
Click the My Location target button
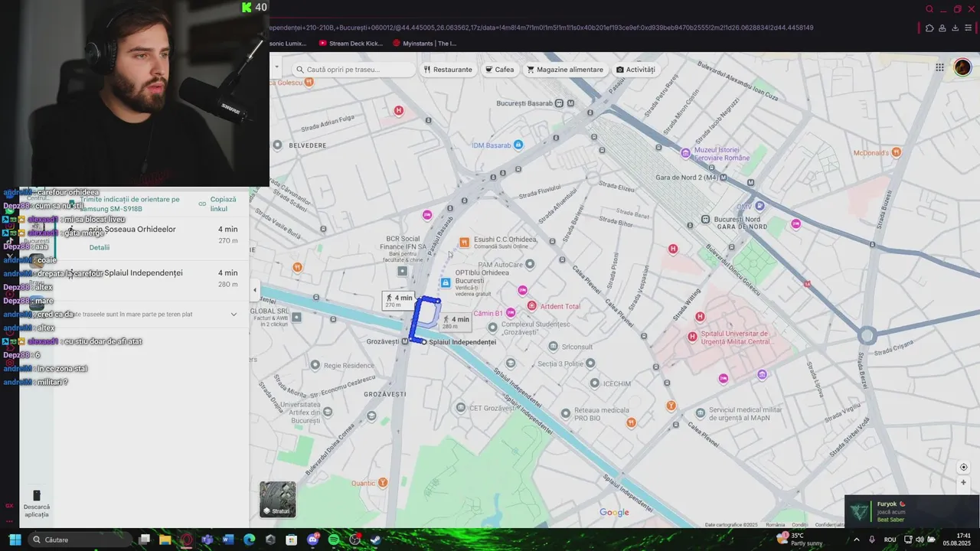pyautogui.click(x=964, y=467)
